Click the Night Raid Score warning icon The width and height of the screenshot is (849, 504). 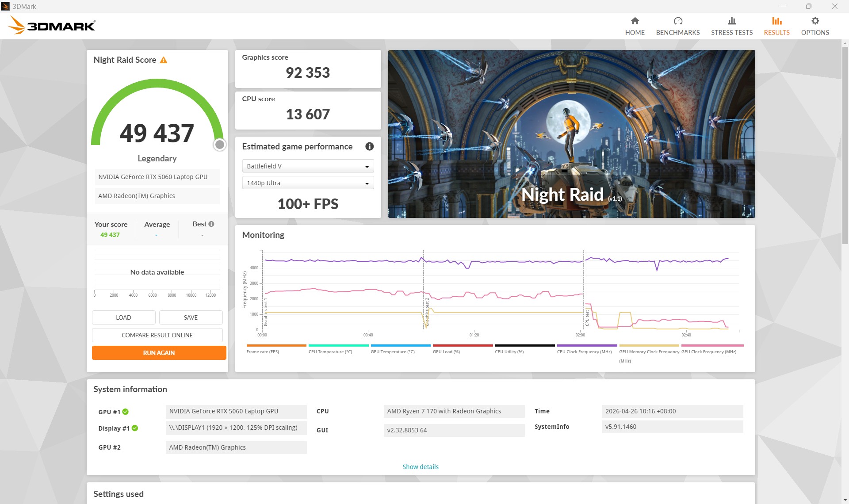[x=164, y=60]
